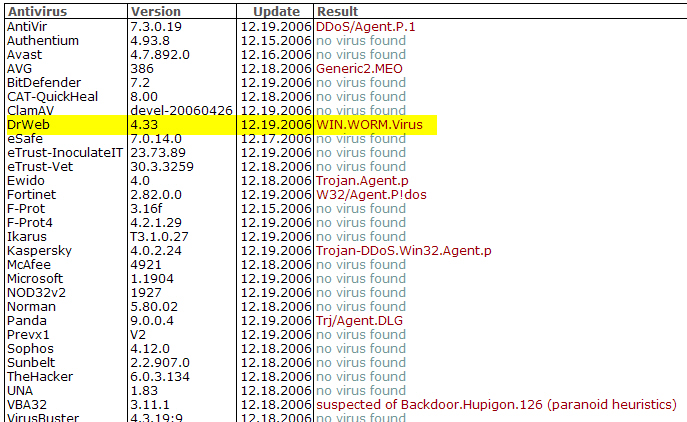Select the Fortinet antivirus name
This screenshot has height=422, width=687.
(32, 195)
